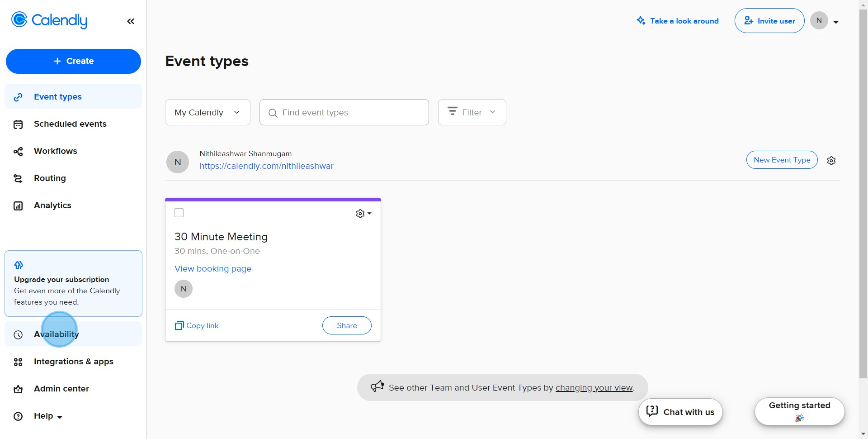The image size is (868, 439).
Task: Open the Routing section
Action: tap(73, 178)
